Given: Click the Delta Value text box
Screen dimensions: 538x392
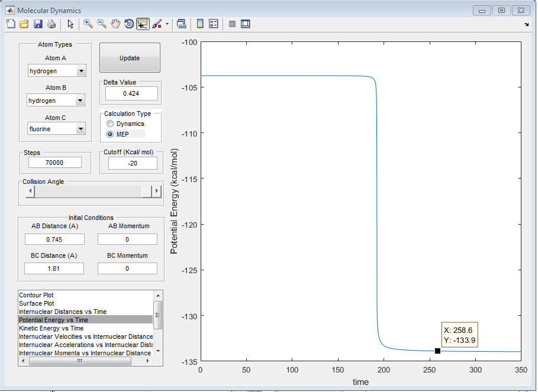Looking at the screenshot, I should (x=131, y=93).
